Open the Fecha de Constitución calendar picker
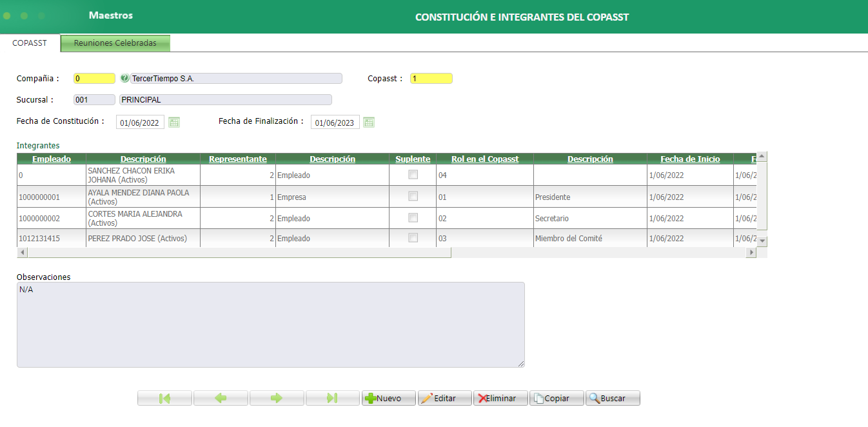This screenshot has width=868, height=427. [x=173, y=121]
